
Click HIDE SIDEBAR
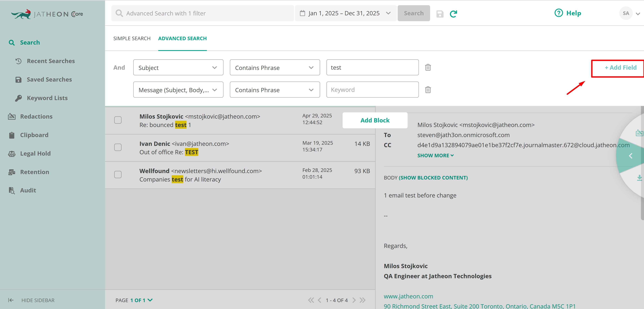click(38, 300)
